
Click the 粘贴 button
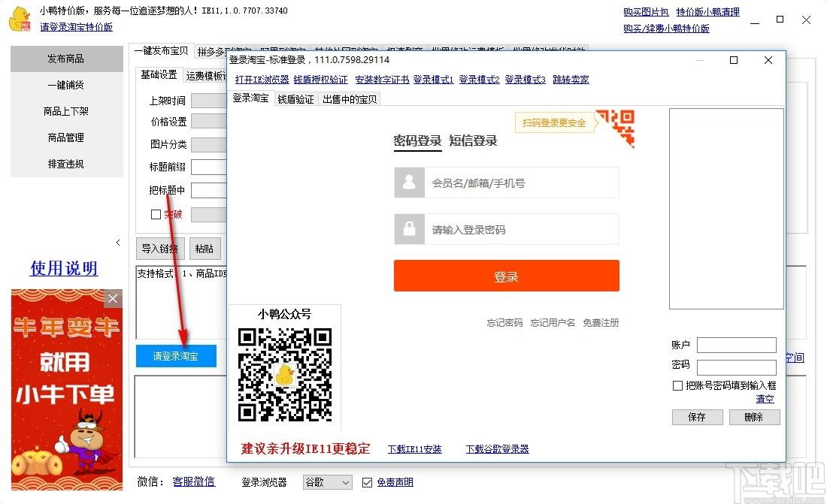(x=204, y=249)
